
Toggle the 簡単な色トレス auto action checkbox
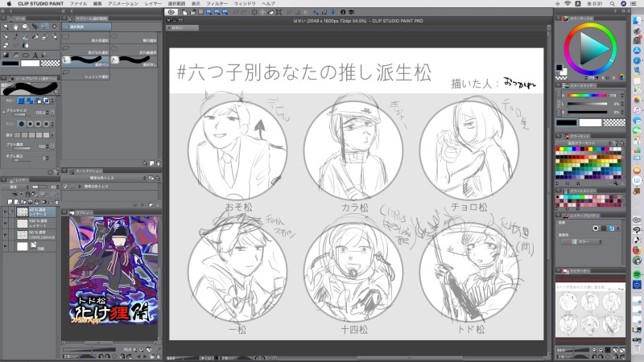click(x=65, y=187)
